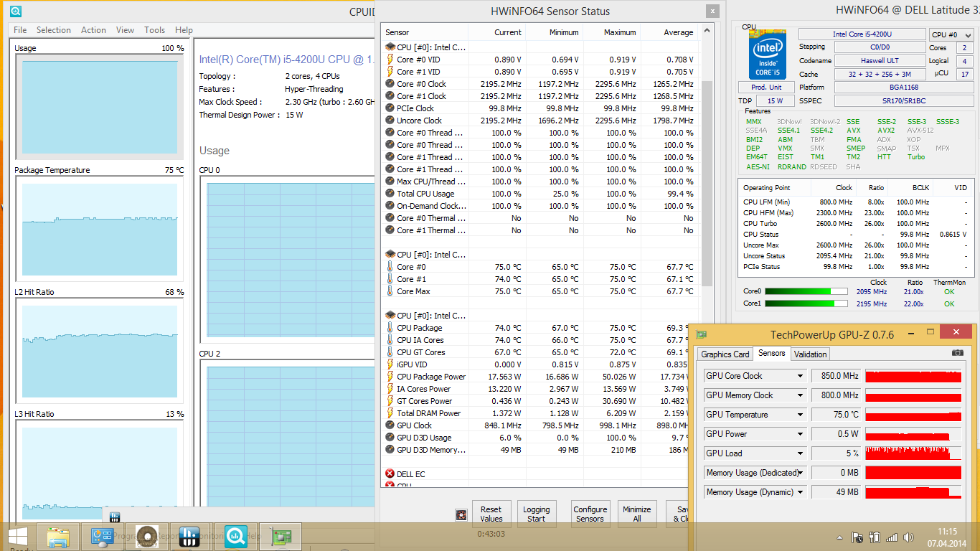Click the Core1 clock progress bar
The image size is (980, 551).
point(806,303)
